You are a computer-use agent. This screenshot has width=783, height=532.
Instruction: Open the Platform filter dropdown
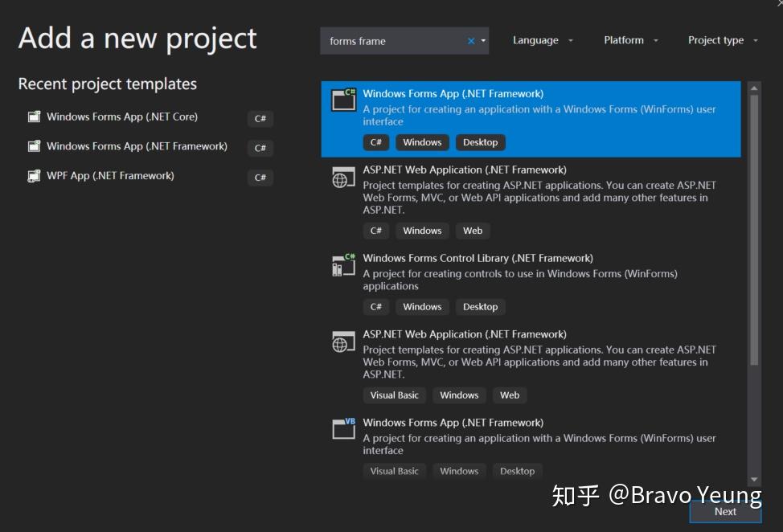631,40
